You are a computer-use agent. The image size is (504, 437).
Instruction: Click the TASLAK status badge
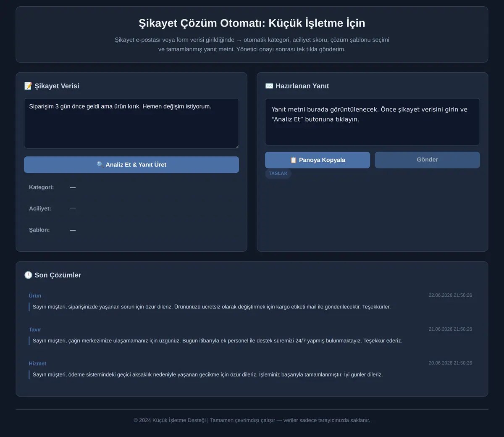278,174
